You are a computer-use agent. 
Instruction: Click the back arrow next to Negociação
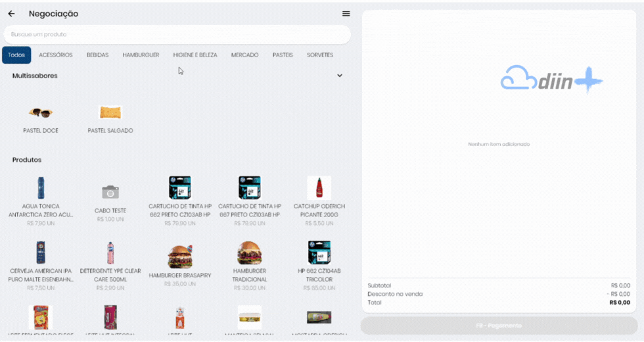11,14
